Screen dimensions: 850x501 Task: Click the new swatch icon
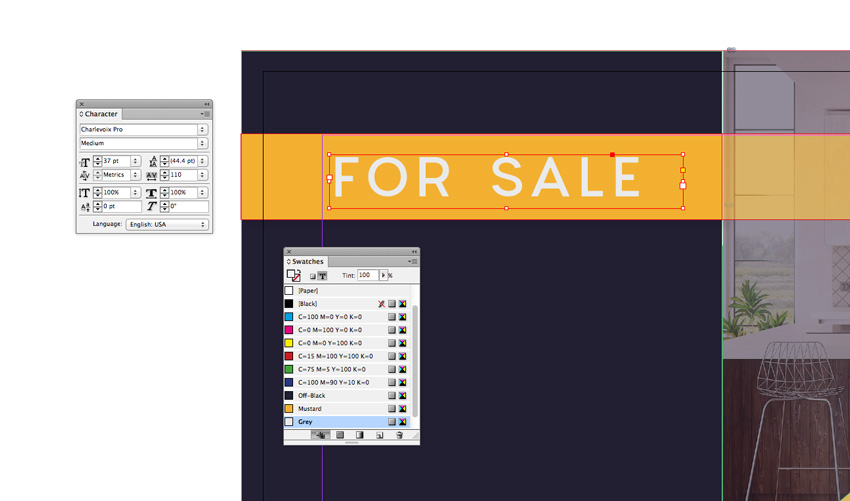tap(380, 435)
